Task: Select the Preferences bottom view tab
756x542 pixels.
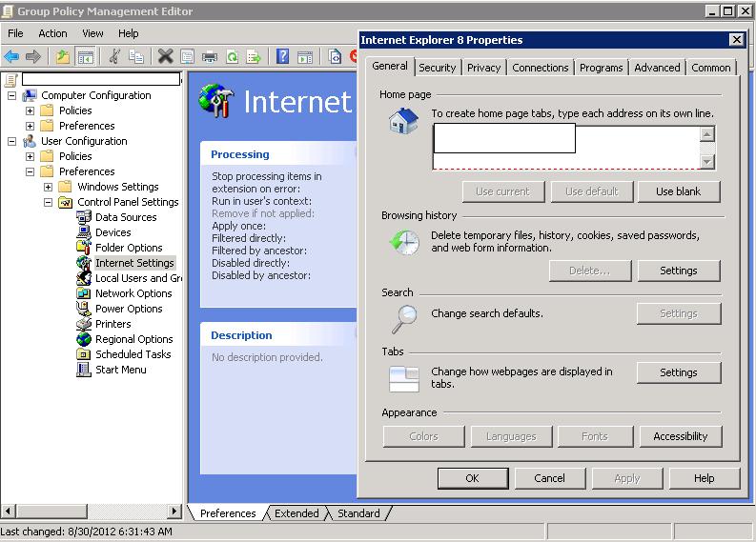Action: coord(228,513)
